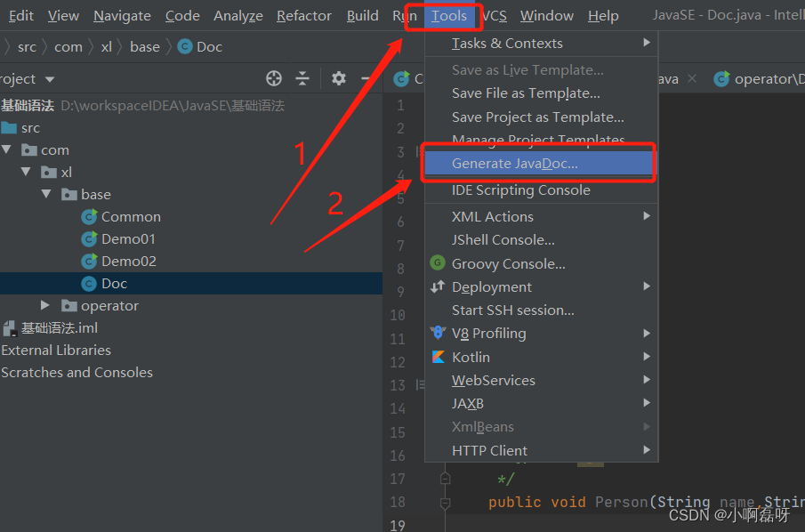Expand the Kotlin submenu arrow

tap(647, 357)
